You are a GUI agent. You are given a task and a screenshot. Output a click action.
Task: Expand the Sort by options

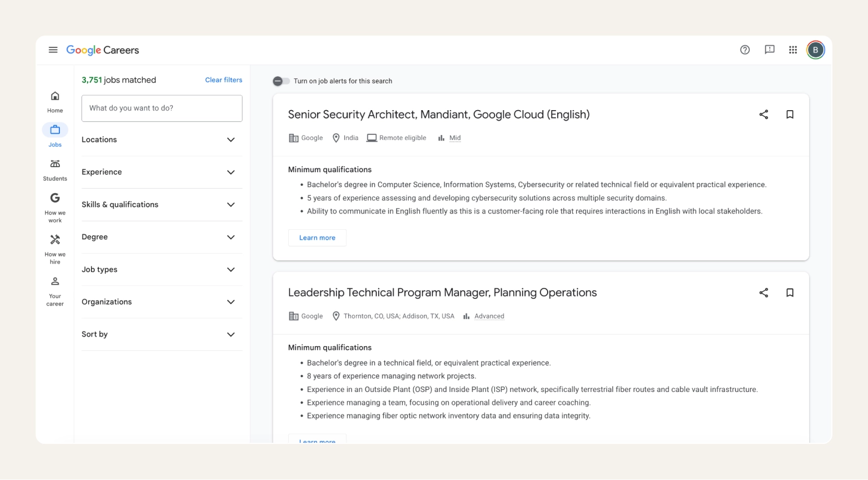162,334
